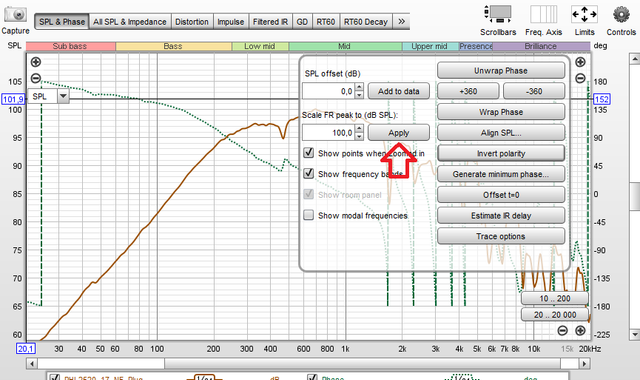
Task: Click the Sub bass frequency band label
Action: pyautogui.click(x=71, y=46)
